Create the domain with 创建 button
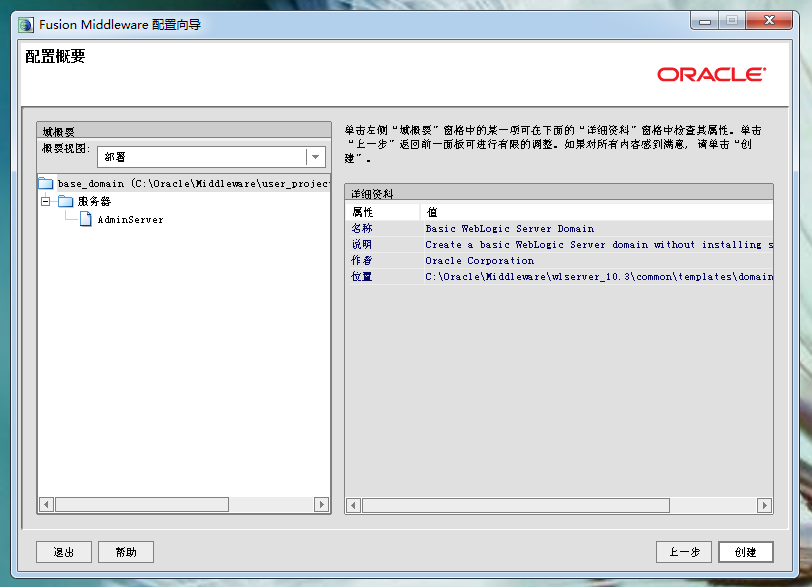 click(x=746, y=552)
